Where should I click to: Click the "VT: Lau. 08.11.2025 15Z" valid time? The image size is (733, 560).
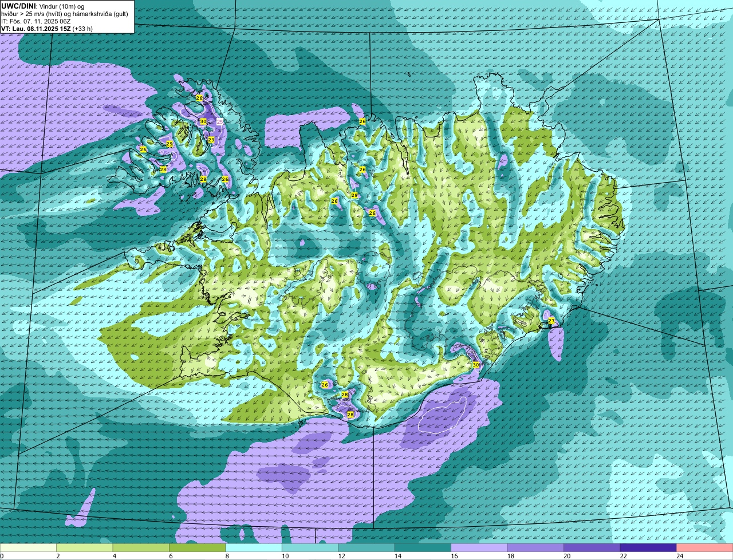pos(36,29)
